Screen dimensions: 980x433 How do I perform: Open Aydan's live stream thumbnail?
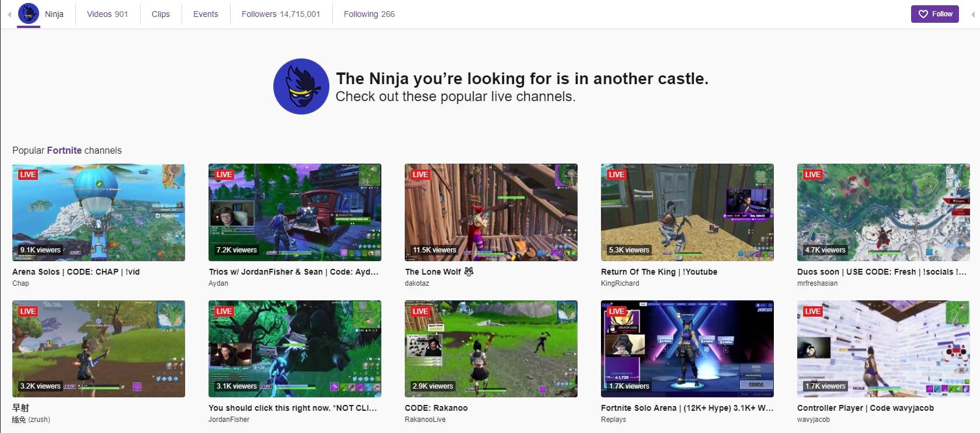point(295,212)
